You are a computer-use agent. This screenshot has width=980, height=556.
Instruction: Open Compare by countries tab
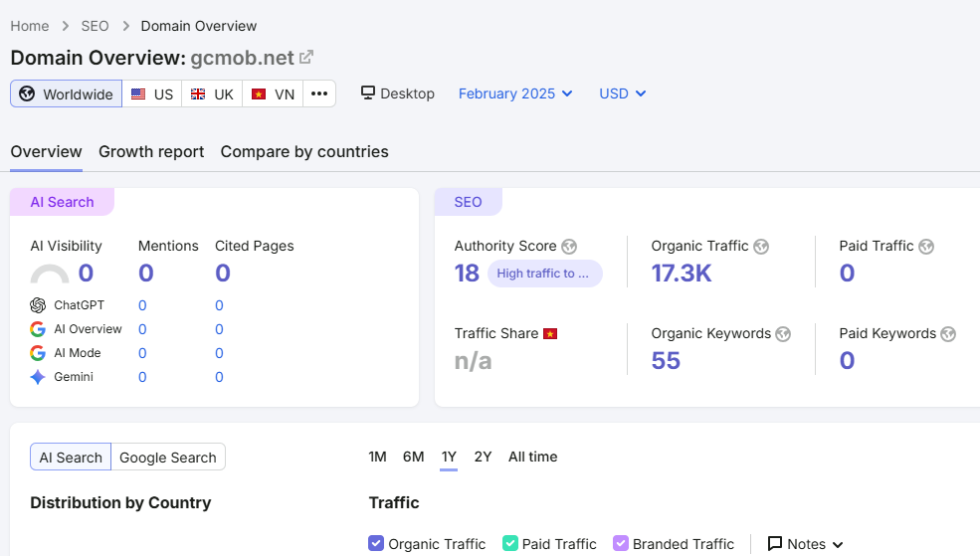[304, 152]
